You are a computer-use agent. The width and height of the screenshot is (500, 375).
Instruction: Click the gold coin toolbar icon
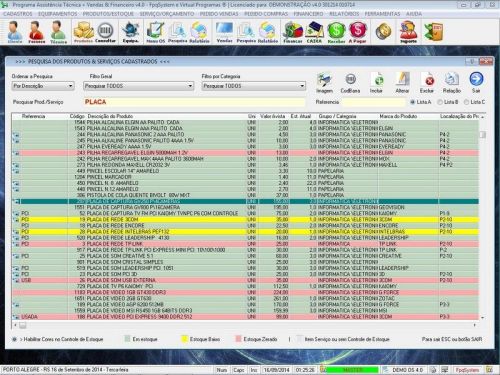click(x=383, y=32)
